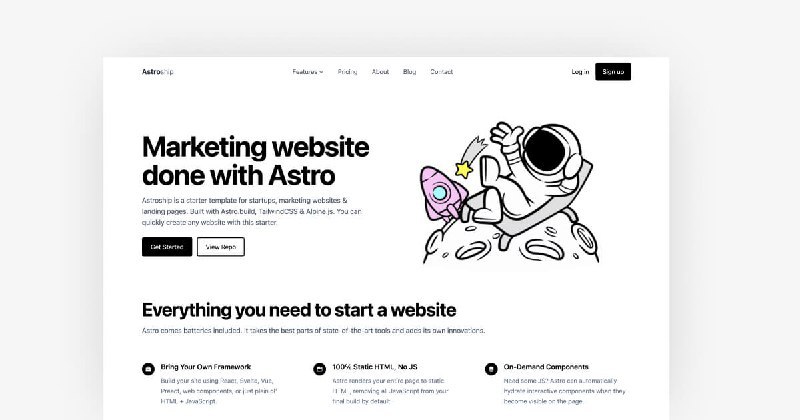Viewport: 800px width, 420px height.
Task: Click the black Sign up button
Action: pyautogui.click(x=613, y=71)
